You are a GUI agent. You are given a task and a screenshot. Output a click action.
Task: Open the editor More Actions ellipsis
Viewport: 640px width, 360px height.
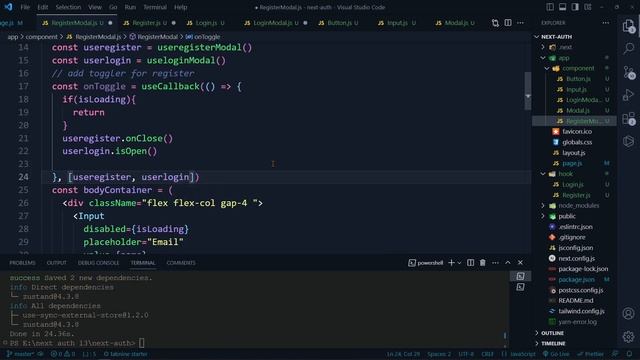(520, 23)
